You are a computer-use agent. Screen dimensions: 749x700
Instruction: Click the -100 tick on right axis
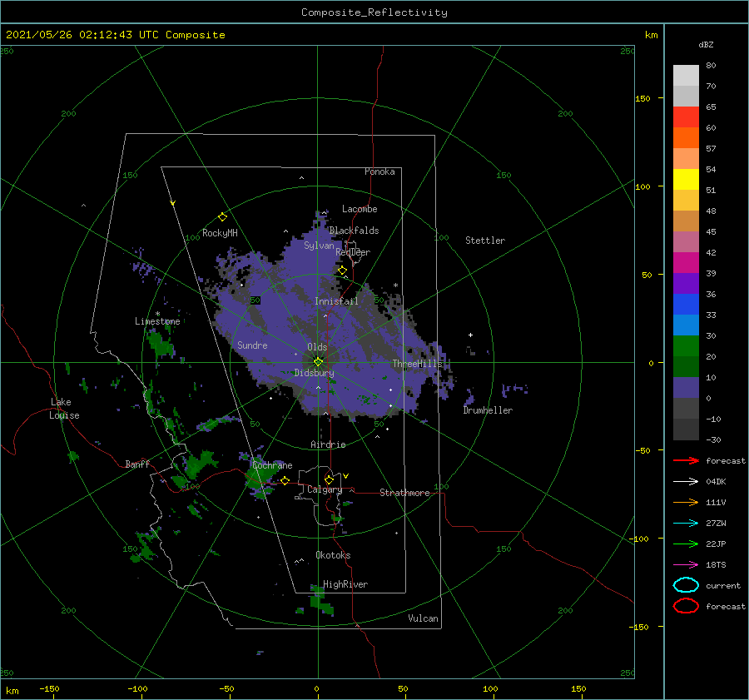[640, 539]
